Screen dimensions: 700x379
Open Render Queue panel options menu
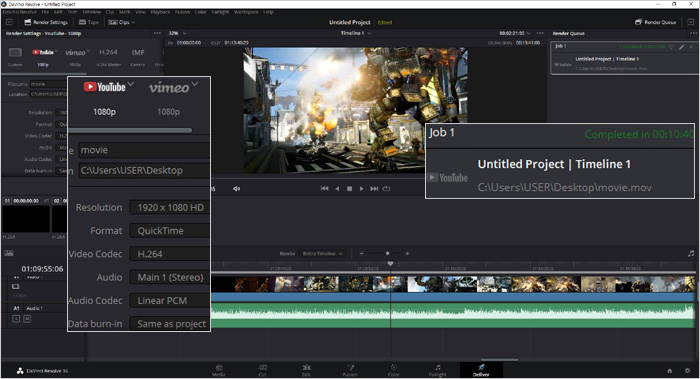(693, 33)
